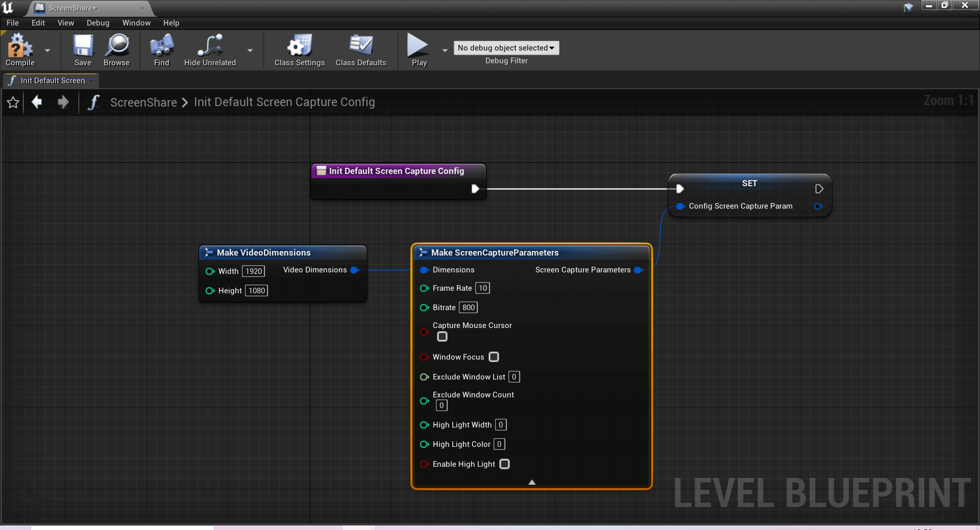Toggle Window Focus checkbox
Screen dimensions: 980x530
click(x=494, y=357)
